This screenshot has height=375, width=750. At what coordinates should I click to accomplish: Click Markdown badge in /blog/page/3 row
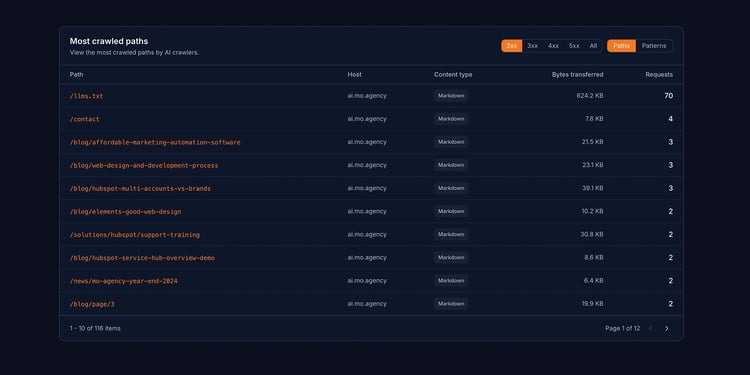(451, 304)
